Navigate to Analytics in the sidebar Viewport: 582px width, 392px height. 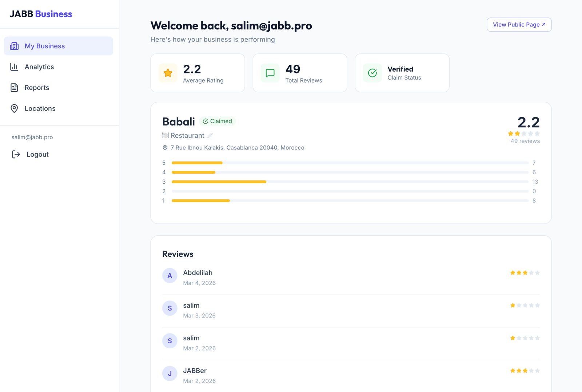39,67
